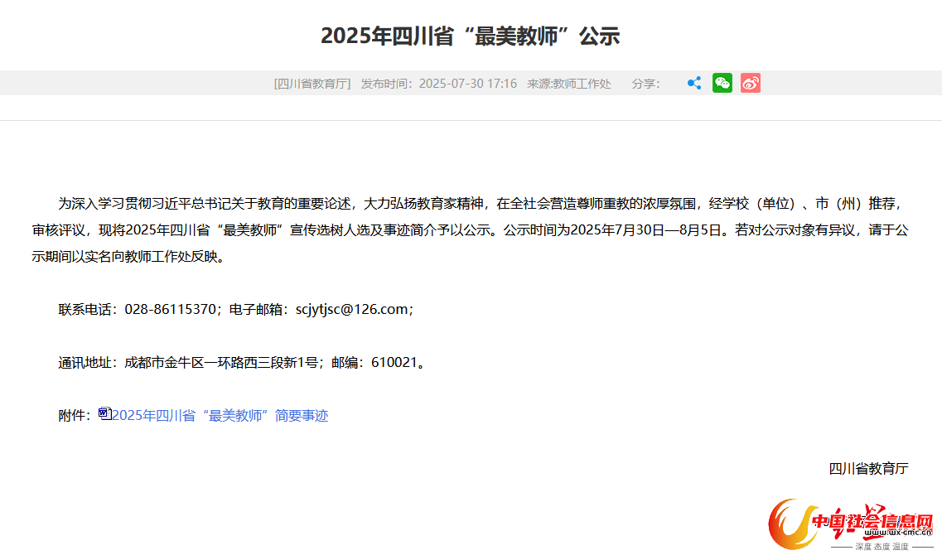Click the phone number 028-86115370

click(171, 310)
